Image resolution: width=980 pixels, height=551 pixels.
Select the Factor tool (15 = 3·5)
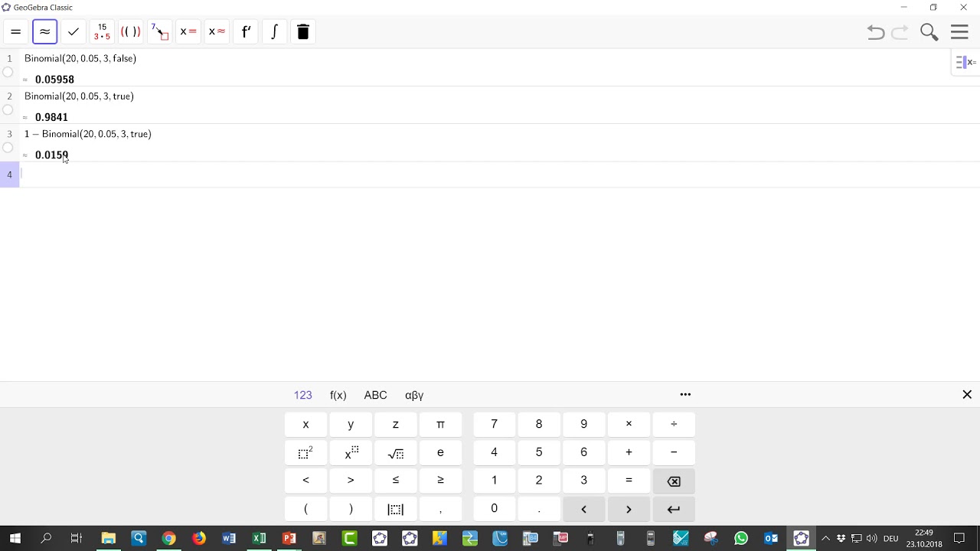(102, 32)
